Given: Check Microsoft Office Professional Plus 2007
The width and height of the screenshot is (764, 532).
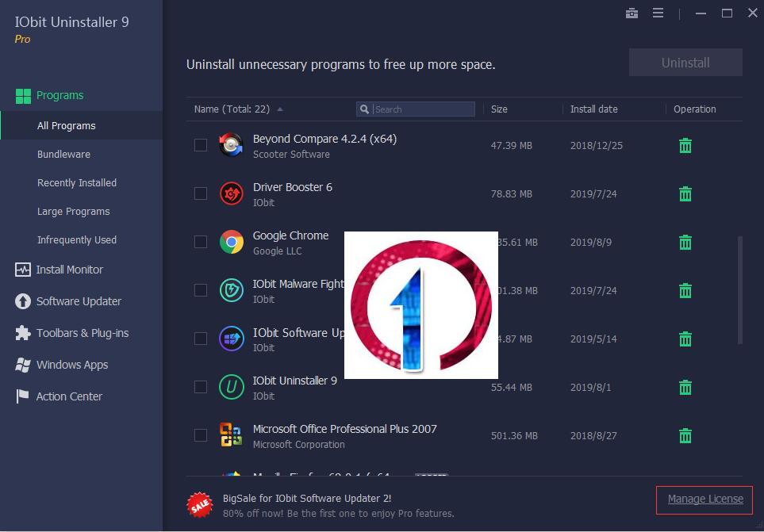Looking at the screenshot, I should pyautogui.click(x=201, y=435).
